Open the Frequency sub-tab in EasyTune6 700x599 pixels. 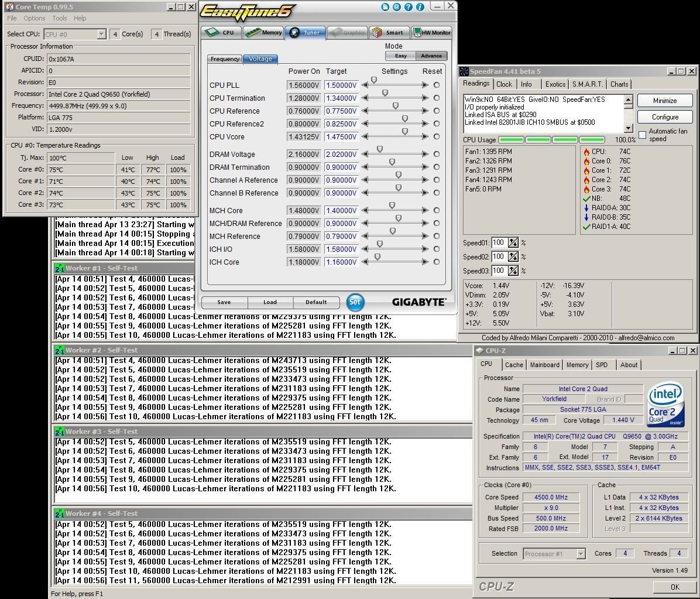click(x=225, y=59)
